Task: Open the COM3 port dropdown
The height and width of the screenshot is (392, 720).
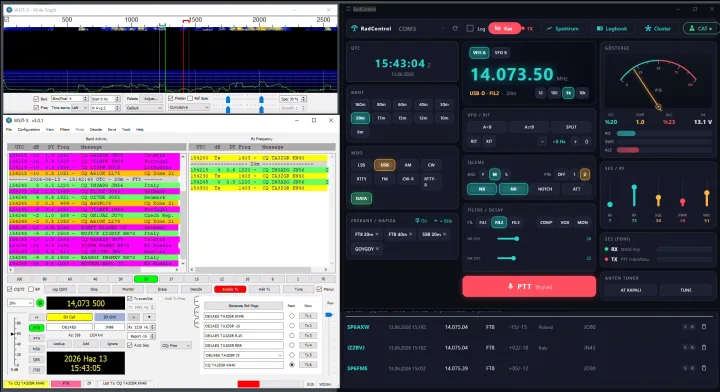Action: pyautogui.click(x=421, y=28)
